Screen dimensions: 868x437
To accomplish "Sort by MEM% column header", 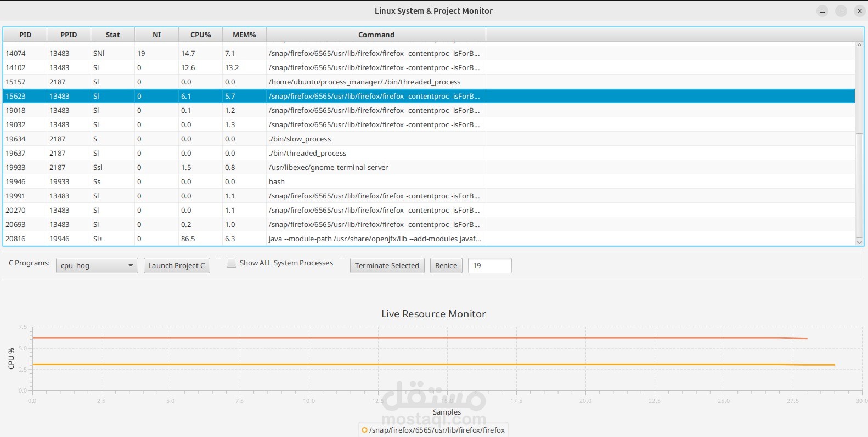I will pos(244,35).
